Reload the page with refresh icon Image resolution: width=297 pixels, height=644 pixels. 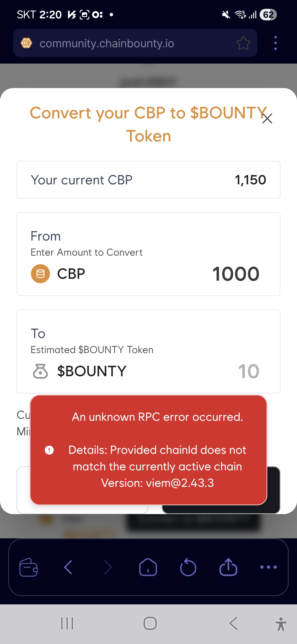188,567
